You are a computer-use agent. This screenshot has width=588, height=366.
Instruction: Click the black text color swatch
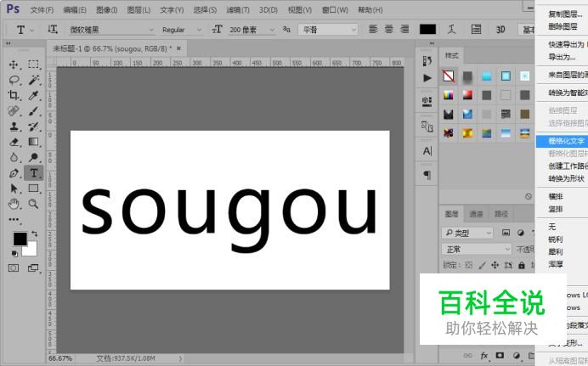427,29
